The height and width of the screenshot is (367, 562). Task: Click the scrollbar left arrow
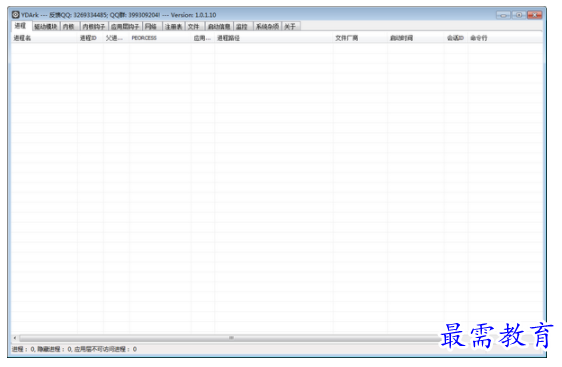[x=15, y=338]
